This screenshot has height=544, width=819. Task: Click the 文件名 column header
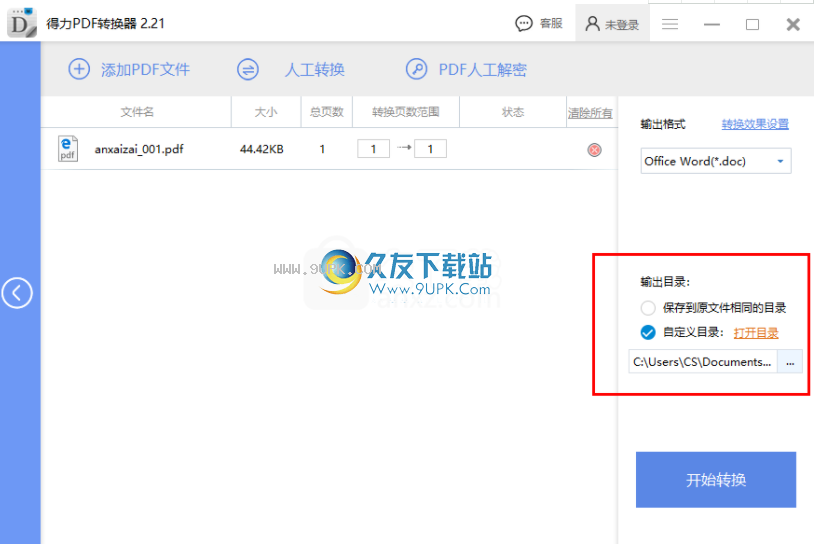(137, 112)
